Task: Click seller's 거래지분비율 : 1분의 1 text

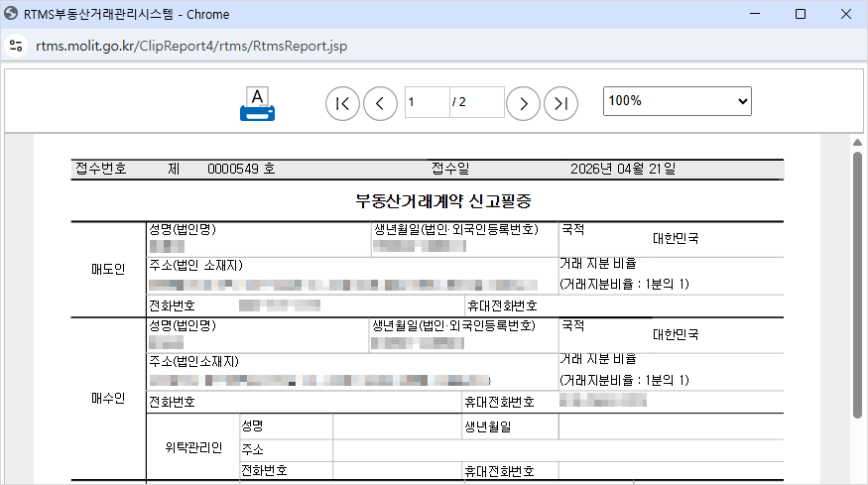Action: (624, 284)
